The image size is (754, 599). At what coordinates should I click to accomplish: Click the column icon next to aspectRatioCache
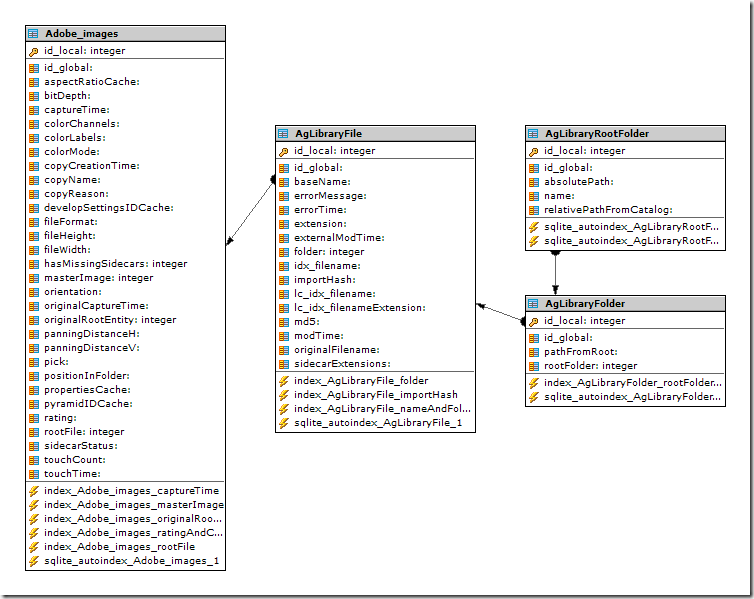pyautogui.click(x=34, y=82)
